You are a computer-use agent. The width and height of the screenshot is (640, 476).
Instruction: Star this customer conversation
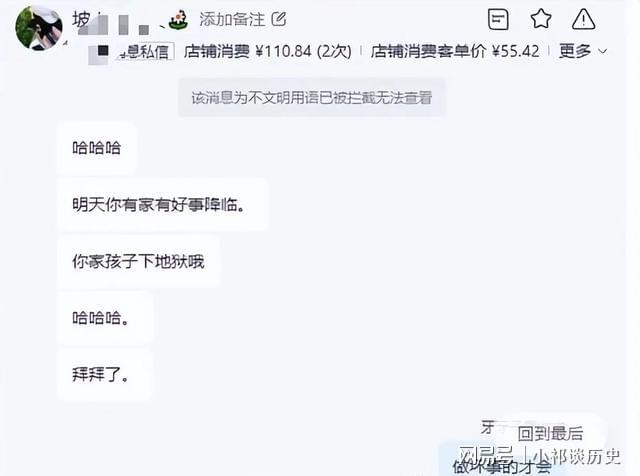(x=541, y=19)
